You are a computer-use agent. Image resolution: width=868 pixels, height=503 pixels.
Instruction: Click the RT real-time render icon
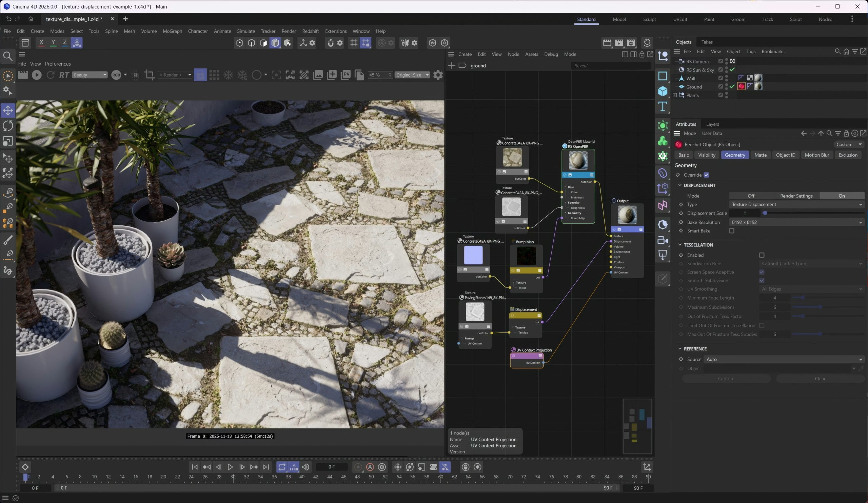pos(64,75)
